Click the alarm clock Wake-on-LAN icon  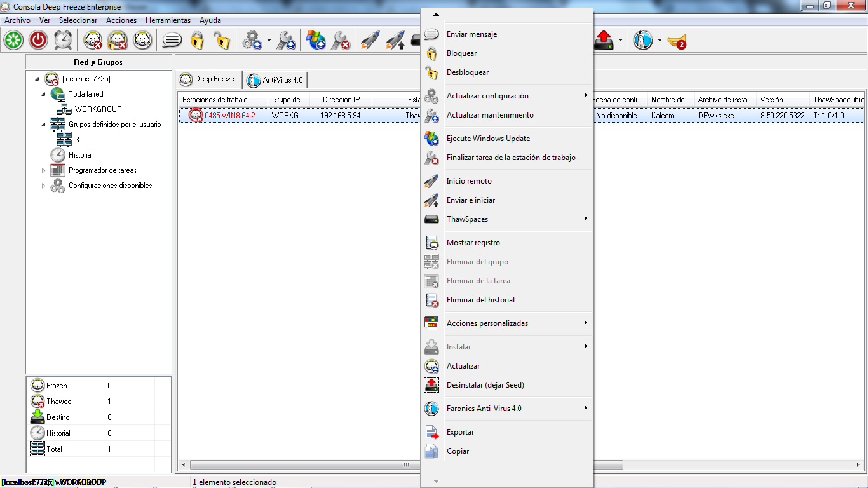(x=63, y=41)
